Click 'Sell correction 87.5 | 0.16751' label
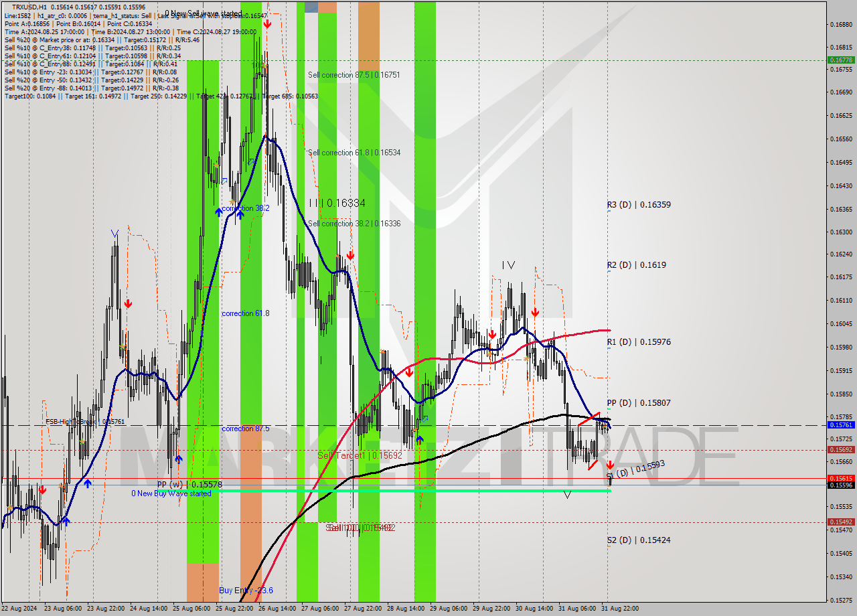The image size is (857, 616). 354,75
